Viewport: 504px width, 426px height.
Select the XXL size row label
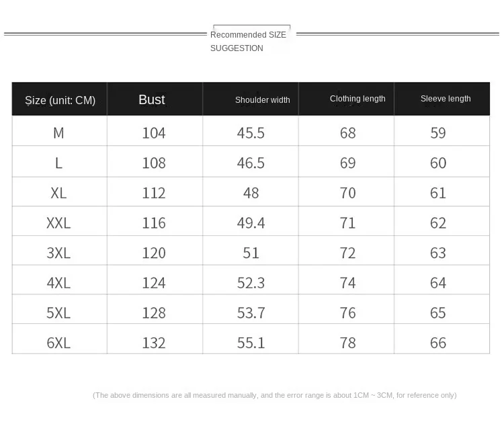coord(58,223)
